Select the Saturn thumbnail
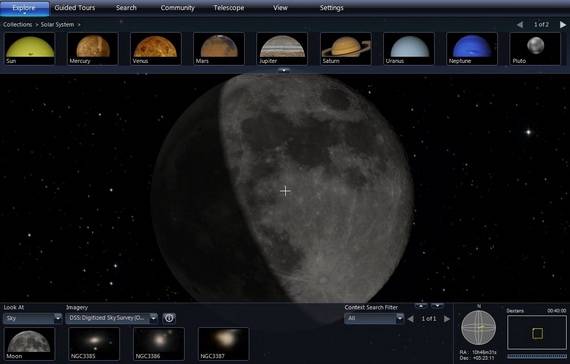570x364 pixels. (346, 49)
